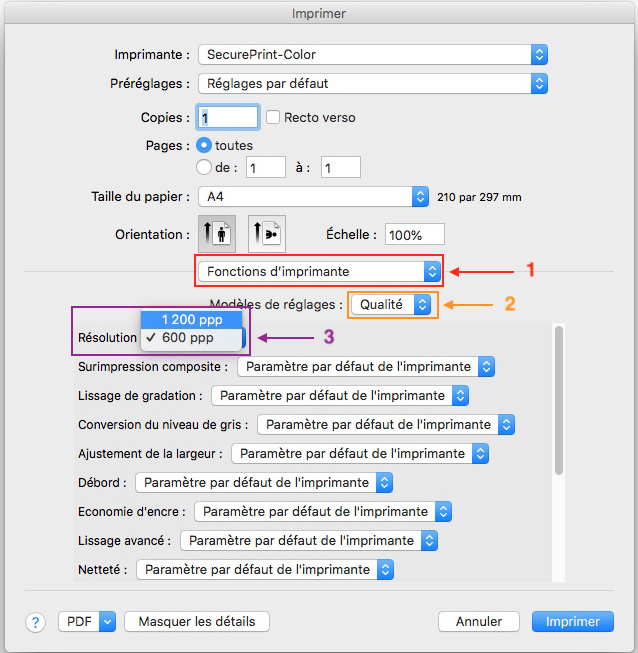Click the Annuler button

coord(479,622)
